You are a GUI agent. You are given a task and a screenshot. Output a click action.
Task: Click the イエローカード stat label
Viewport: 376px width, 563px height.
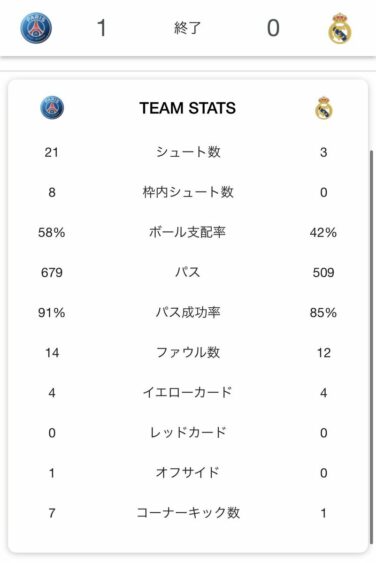(187, 392)
